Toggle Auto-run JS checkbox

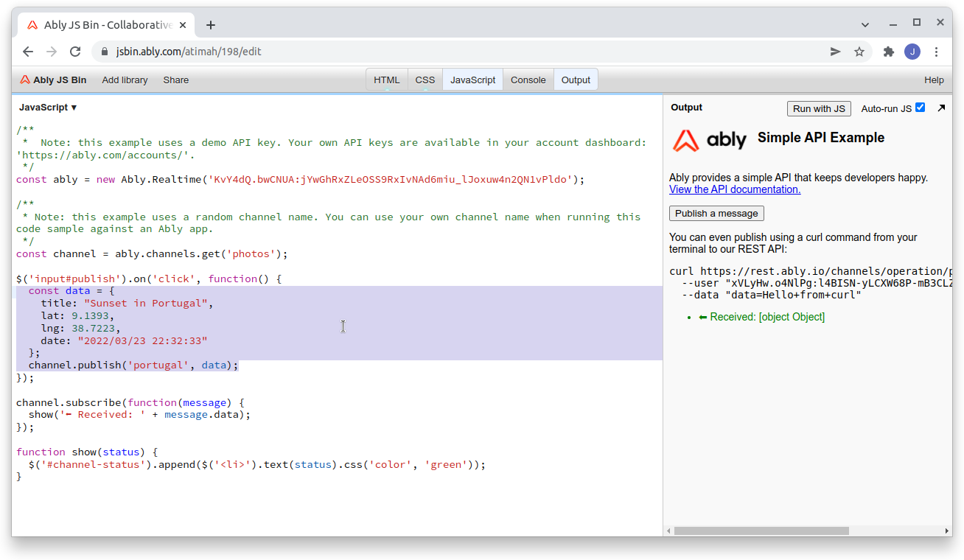920,108
